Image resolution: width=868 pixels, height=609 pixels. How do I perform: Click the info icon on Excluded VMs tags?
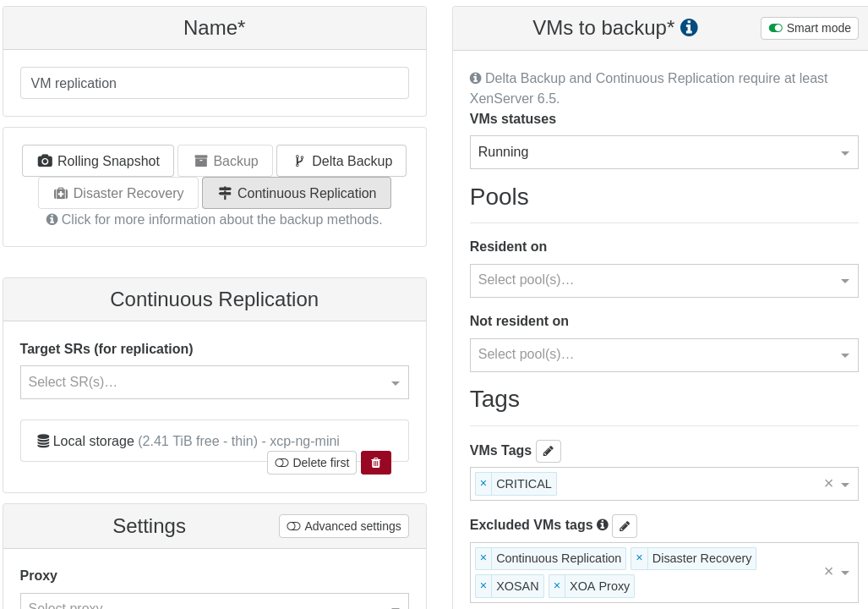(x=602, y=524)
